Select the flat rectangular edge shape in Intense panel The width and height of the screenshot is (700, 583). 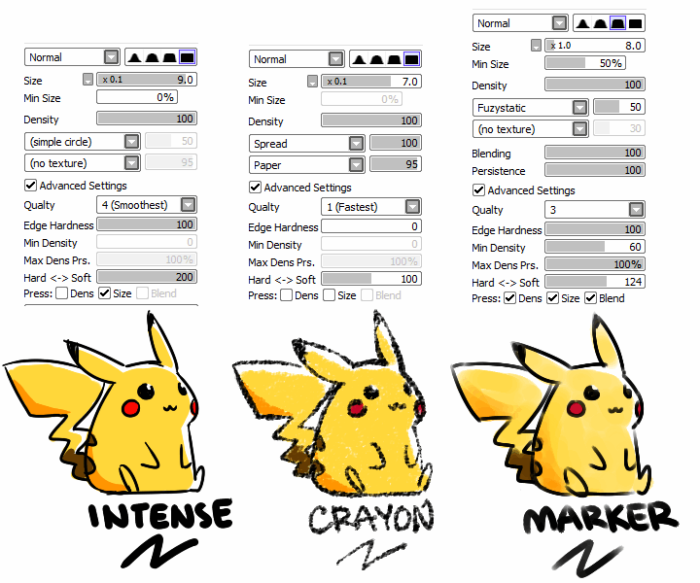(x=187, y=57)
